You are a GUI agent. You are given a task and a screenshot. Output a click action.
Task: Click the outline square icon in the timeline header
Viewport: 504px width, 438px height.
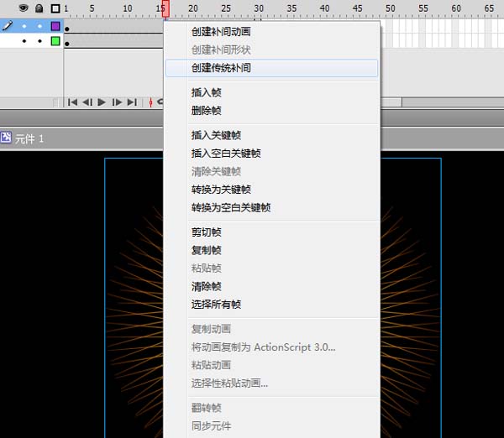coord(55,8)
